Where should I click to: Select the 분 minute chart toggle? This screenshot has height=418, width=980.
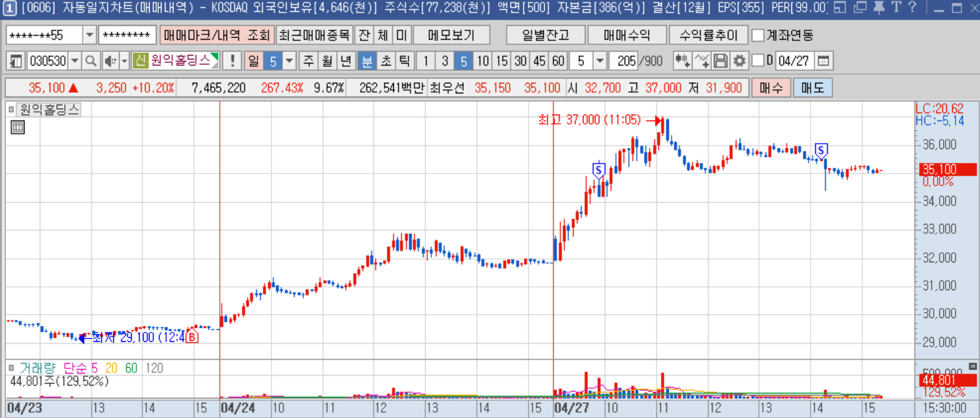pos(366,61)
